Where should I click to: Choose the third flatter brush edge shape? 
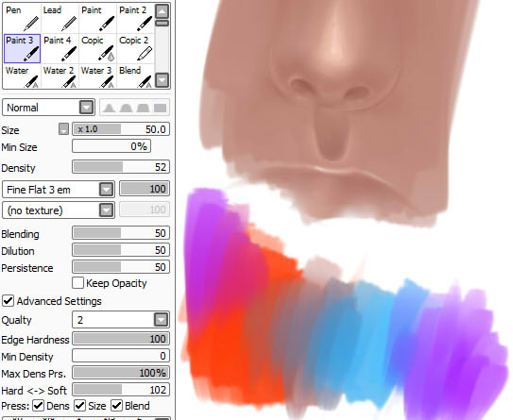click(x=143, y=108)
